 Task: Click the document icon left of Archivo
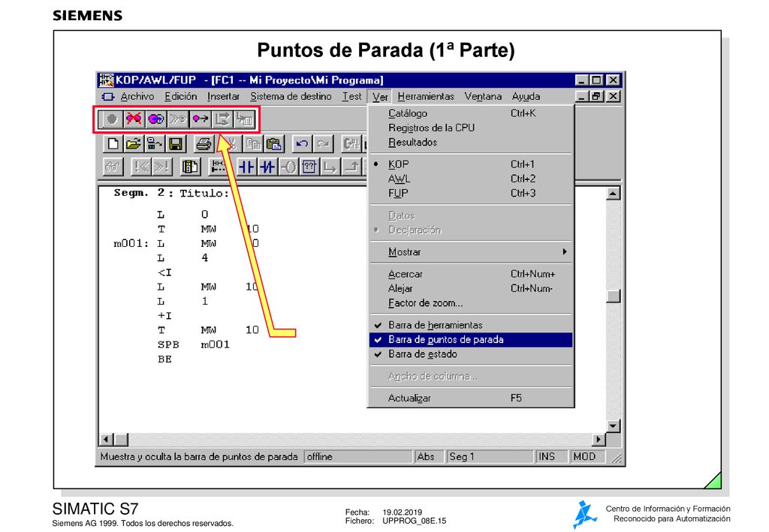point(108,97)
